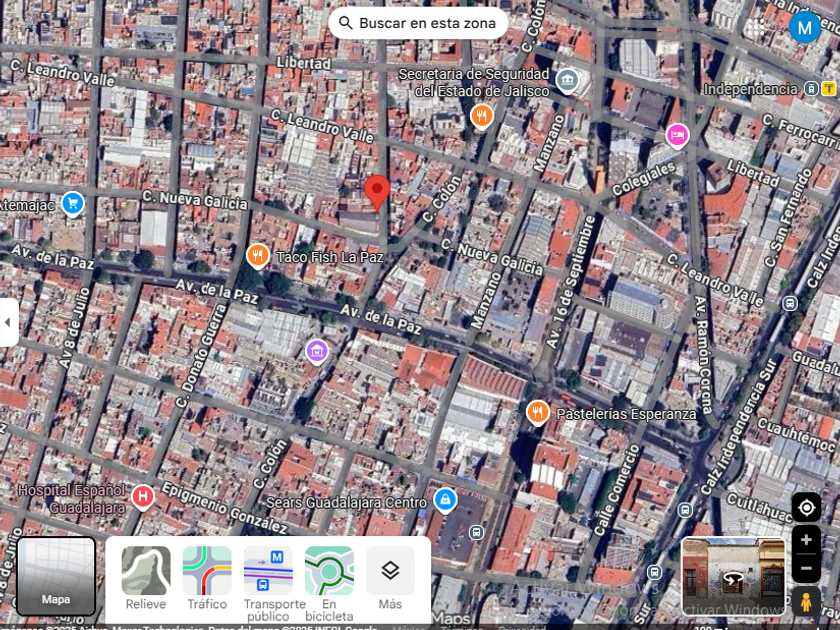Image resolution: width=840 pixels, height=630 pixels.
Task: Open the Atemajac shopping cart marker
Action: click(x=72, y=204)
